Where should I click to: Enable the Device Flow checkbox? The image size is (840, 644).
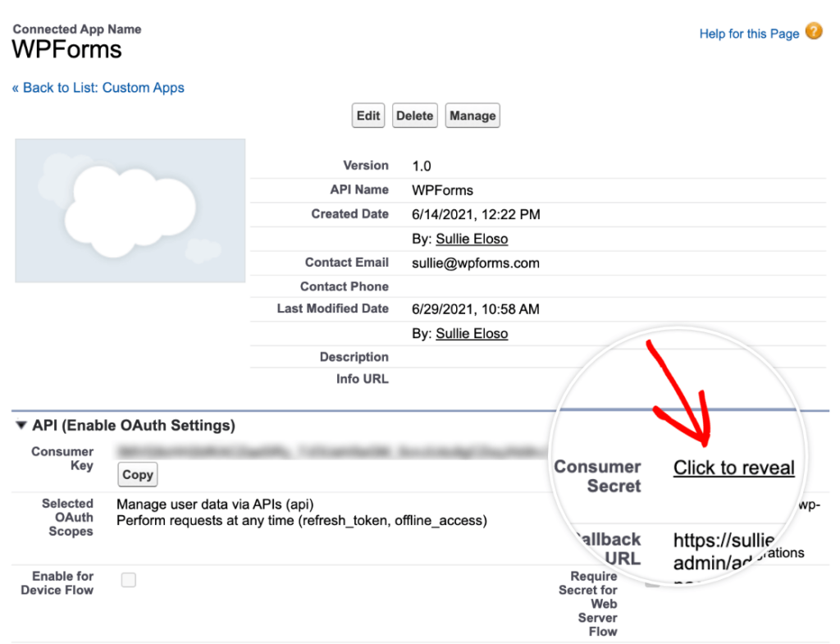tap(128, 580)
